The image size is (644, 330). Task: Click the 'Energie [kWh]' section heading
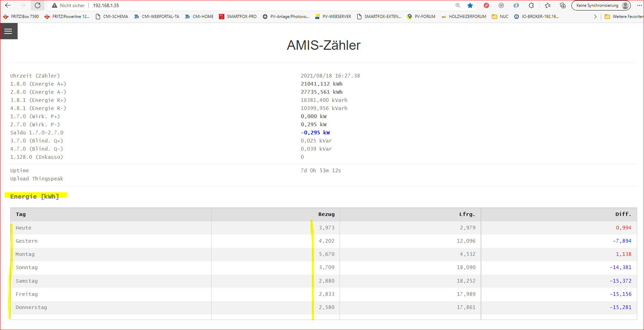[x=35, y=197]
